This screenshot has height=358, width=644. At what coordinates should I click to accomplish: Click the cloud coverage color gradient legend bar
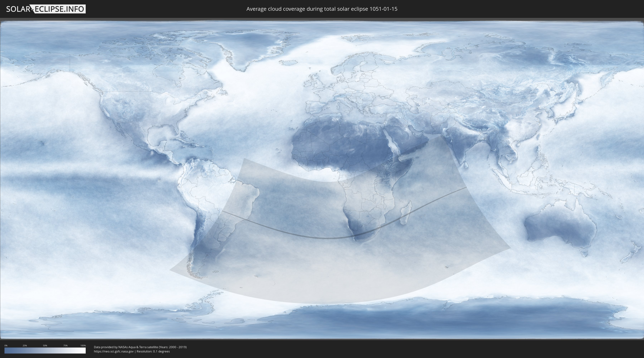pyautogui.click(x=45, y=350)
